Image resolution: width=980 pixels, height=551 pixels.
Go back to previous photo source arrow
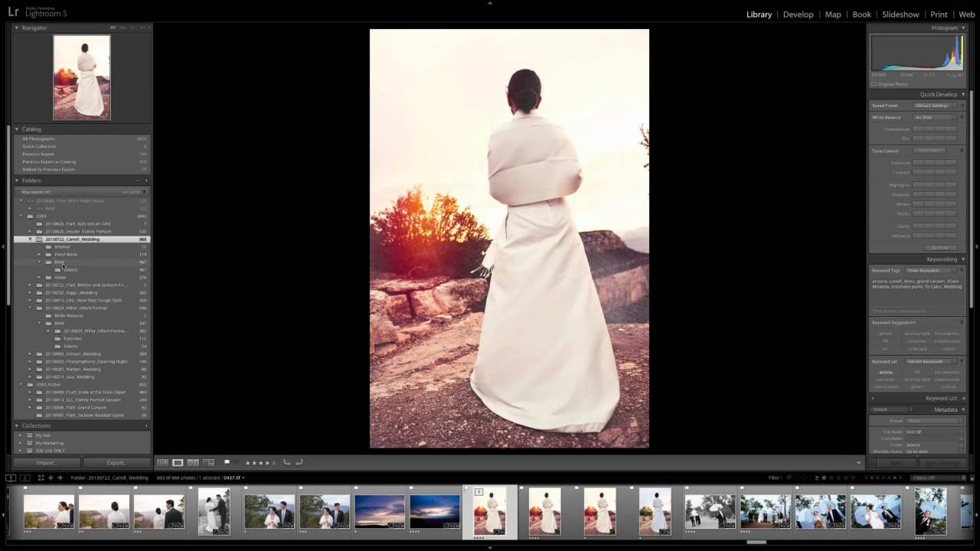[51, 478]
